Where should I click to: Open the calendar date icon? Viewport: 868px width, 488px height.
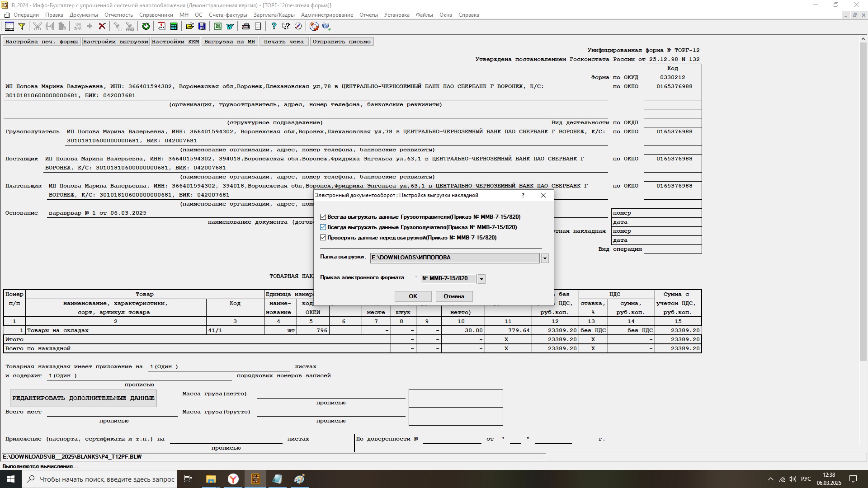[161, 27]
